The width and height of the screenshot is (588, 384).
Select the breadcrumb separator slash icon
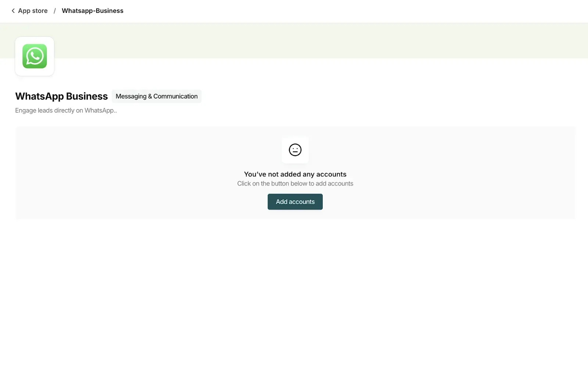[54, 11]
